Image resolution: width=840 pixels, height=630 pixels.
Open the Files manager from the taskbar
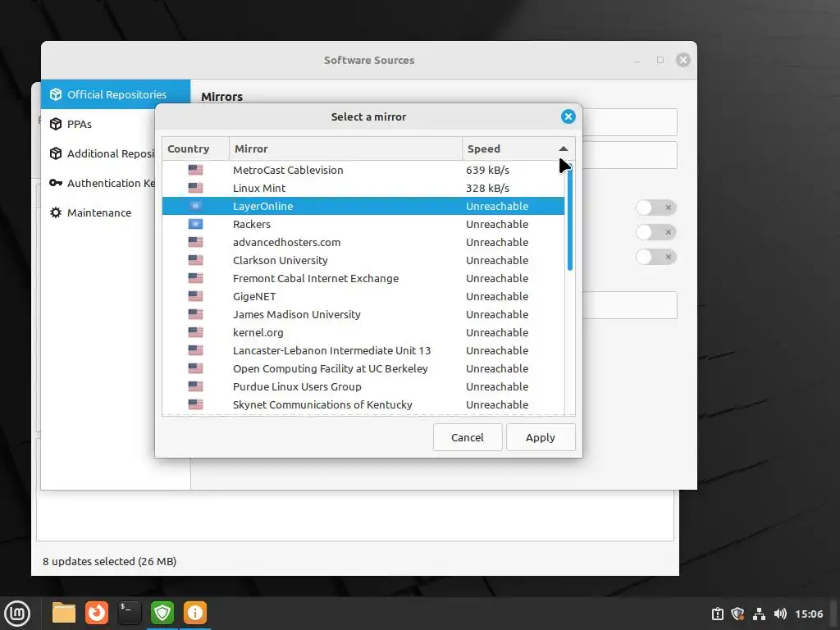(x=64, y=613)
